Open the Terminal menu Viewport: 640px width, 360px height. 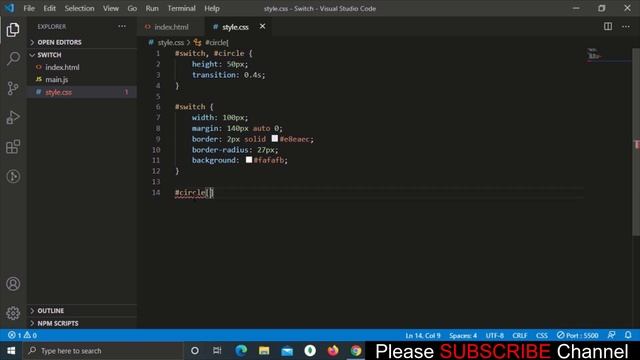(x=181, y=8)
